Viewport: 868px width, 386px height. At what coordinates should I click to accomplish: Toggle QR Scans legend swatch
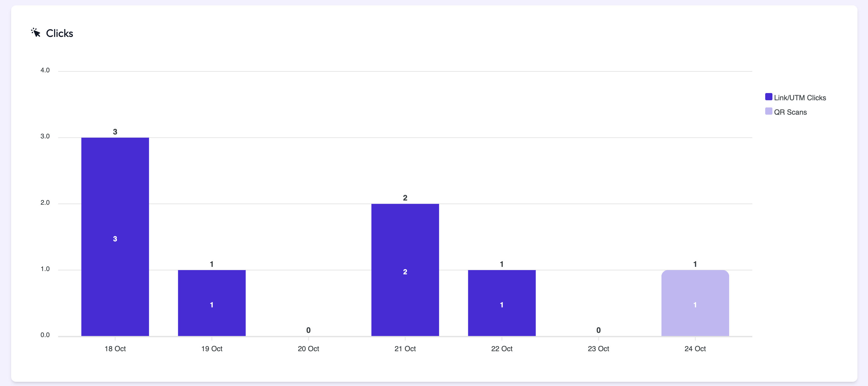click(769, 111)
